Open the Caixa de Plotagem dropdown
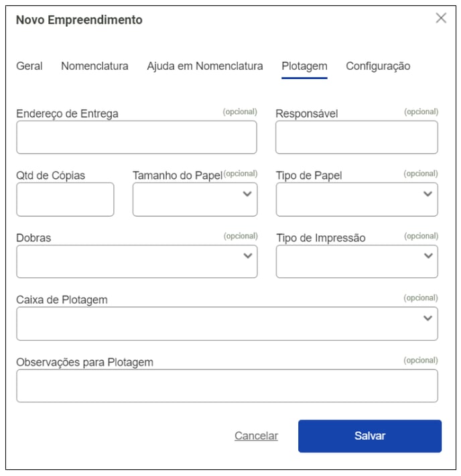This screenshot has height=476, width=461. [x=226, y=324]
